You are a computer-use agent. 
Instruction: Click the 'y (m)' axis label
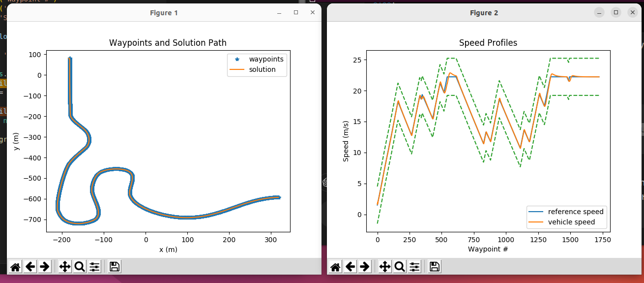[x=16, y=141]
